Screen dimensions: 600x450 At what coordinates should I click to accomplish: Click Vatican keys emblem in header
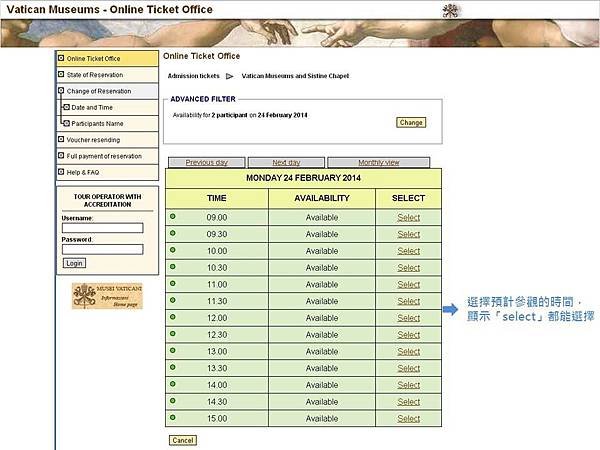coord(451,10)
